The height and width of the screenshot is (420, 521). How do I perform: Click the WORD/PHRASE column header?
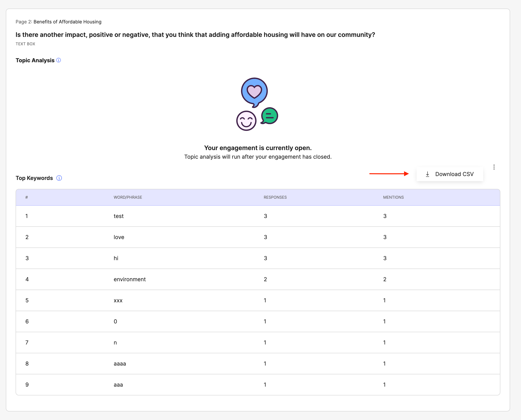pos(128,198)
